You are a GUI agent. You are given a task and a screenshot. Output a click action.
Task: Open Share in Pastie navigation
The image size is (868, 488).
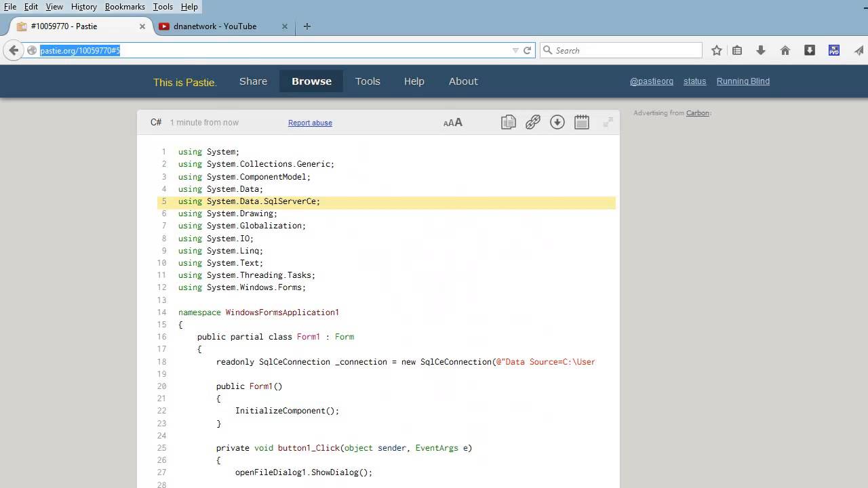[x=253, y=81]
